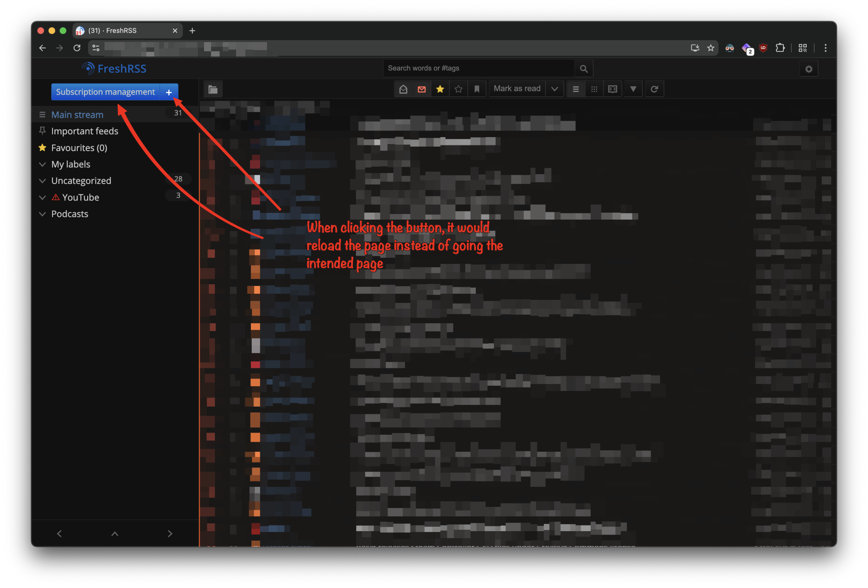Go to next article arrow
This screenshot has height=588, width=868.
pos(170,534)
